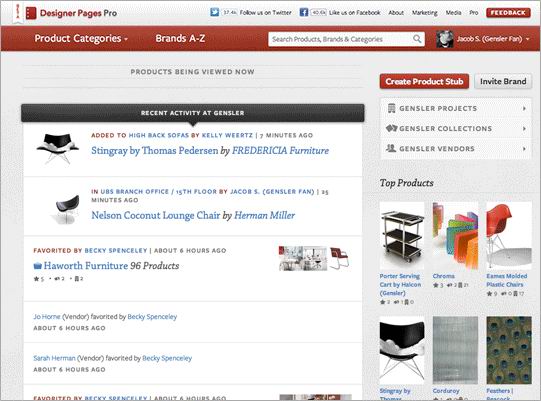This screenshot has width=541, height=401.
Task: Click the search magnifier icon
Action: pos(417,39)
